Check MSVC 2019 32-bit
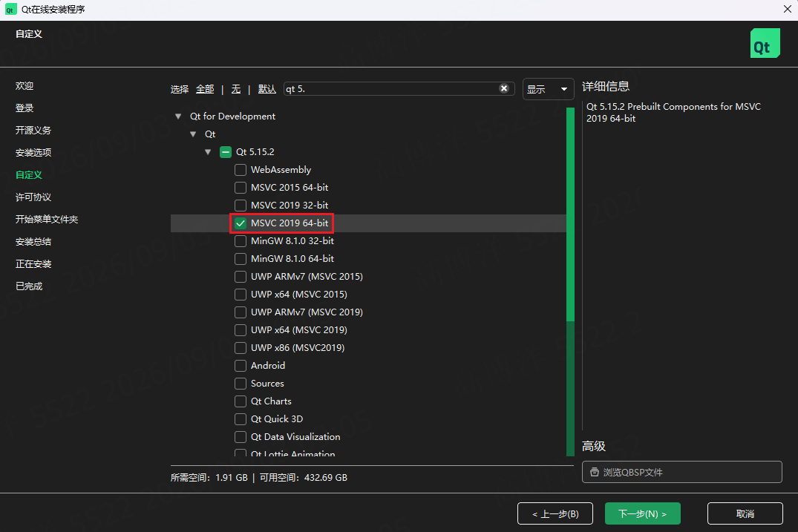 pos(241,206)
